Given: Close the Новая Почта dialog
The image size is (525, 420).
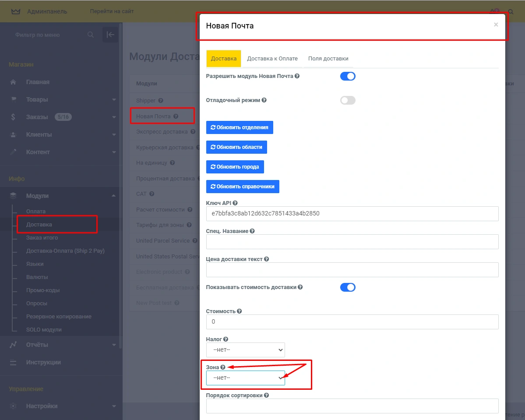Looking at the screenshot, I should point(496,25).
